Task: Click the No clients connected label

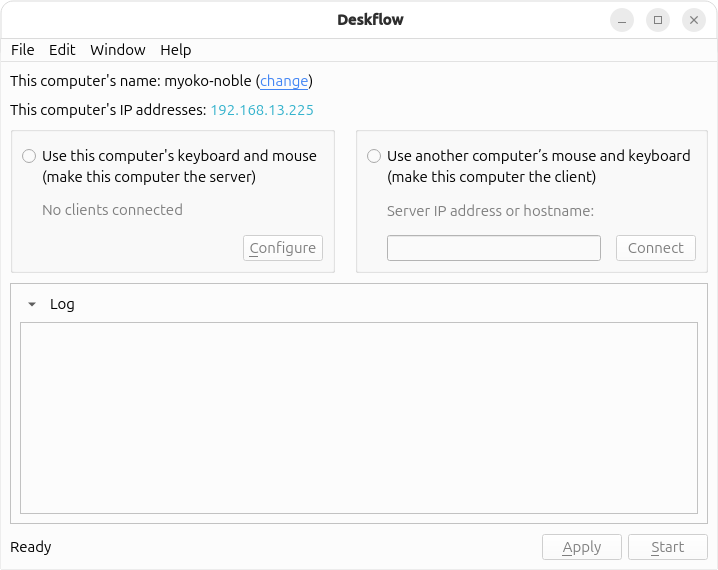Action: pos(112,210)
